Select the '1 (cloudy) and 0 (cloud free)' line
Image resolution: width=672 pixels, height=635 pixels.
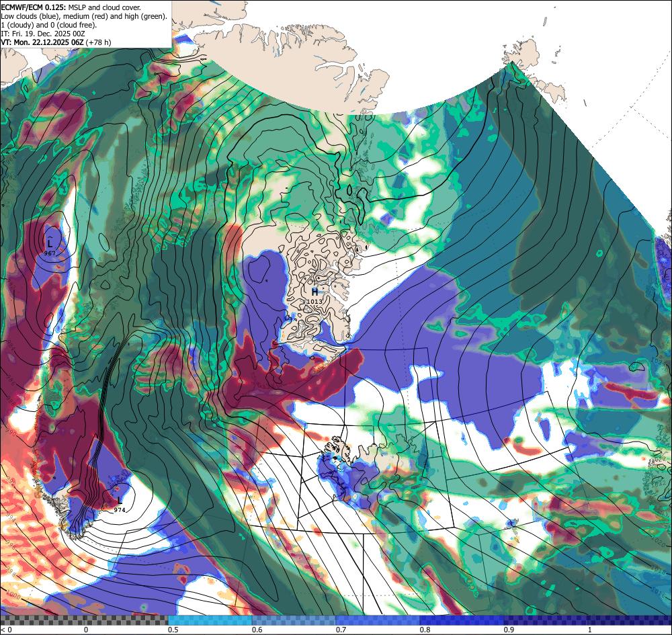49,25
